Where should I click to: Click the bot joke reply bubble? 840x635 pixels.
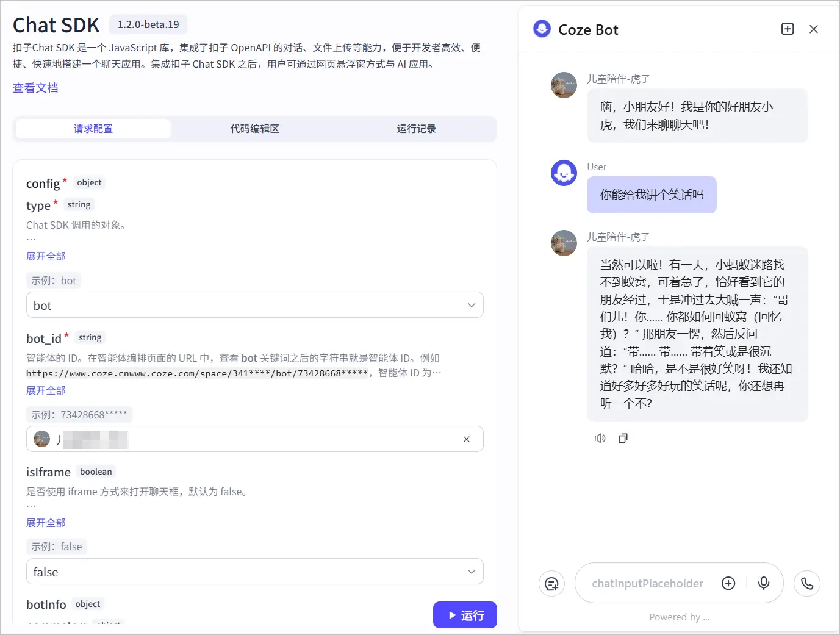tap(697, 334)
